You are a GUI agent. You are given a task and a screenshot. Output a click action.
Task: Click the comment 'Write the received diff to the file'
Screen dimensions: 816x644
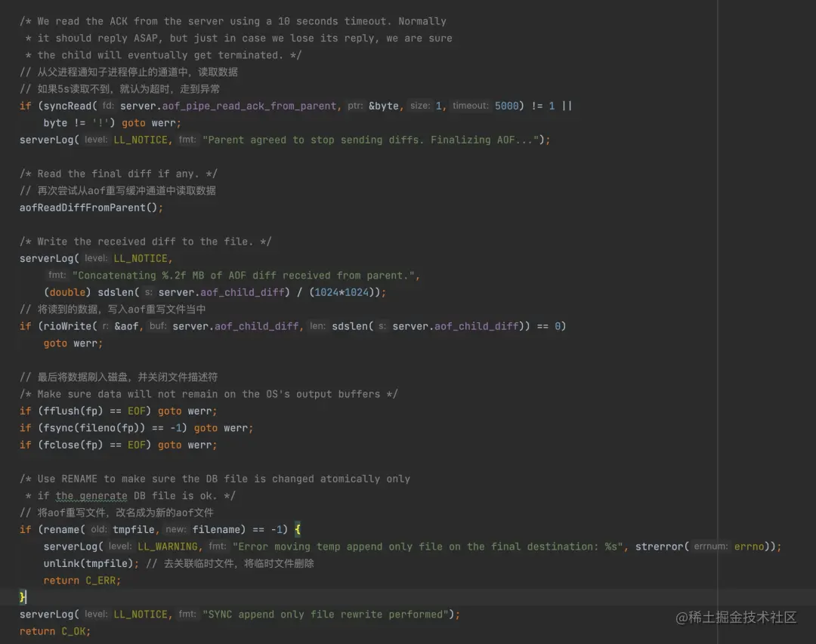[145, 242]
